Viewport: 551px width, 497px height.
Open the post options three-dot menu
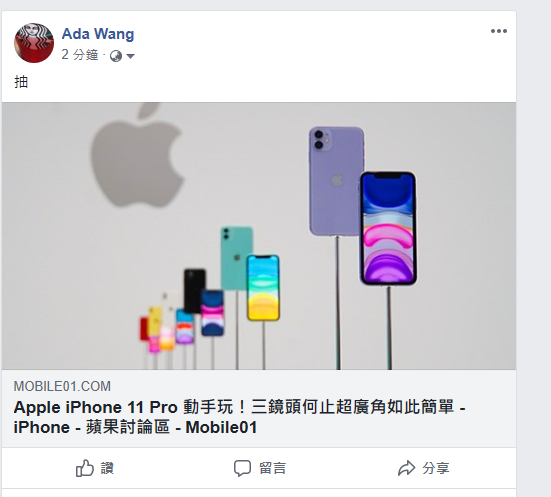pos(499,31)
